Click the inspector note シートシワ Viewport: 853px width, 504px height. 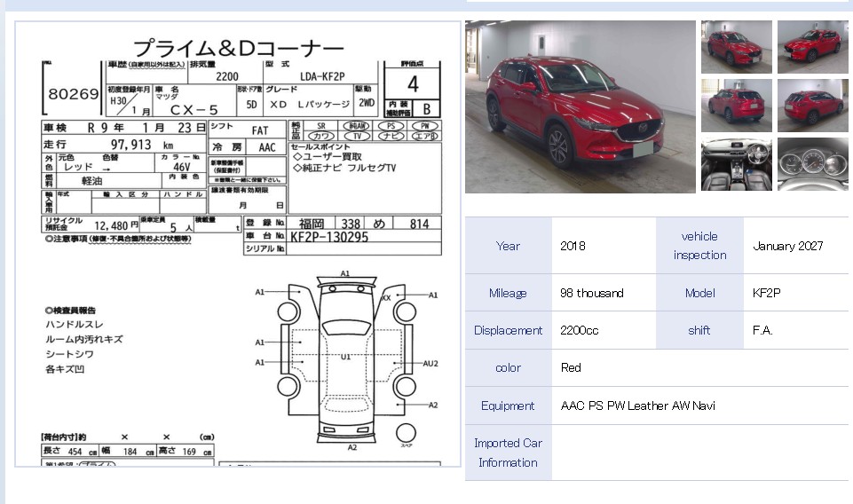[69, 354]
